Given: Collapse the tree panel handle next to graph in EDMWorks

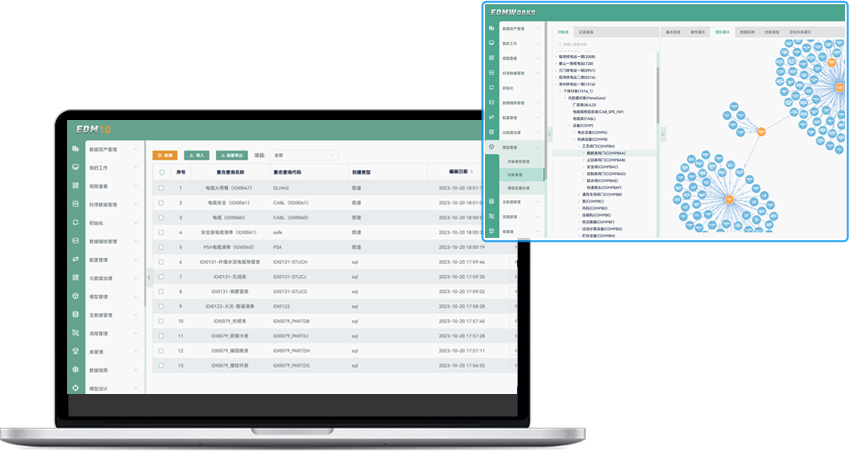Looking at the screenshot, I should click(x=663, y=134).
